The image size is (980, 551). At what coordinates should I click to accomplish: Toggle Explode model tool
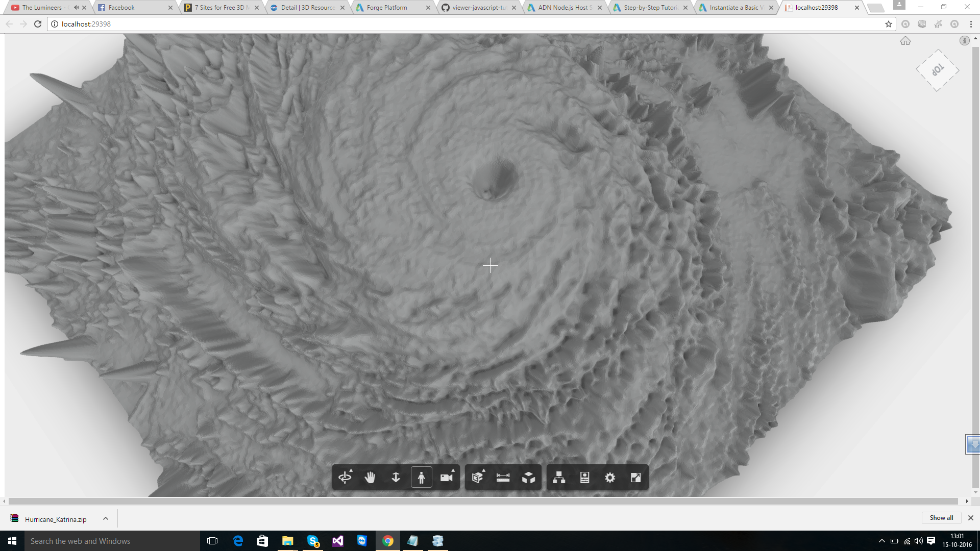pos(529,478)
